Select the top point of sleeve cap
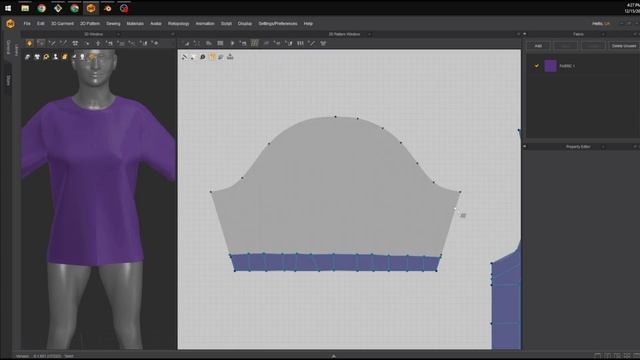The image size is (640, 360). 336,117
